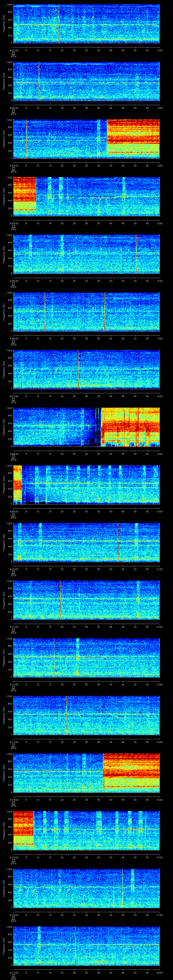Click the 6:17:00 start time label
The height and width of the screenshot is (980, 173).
(x=14, y=973)
